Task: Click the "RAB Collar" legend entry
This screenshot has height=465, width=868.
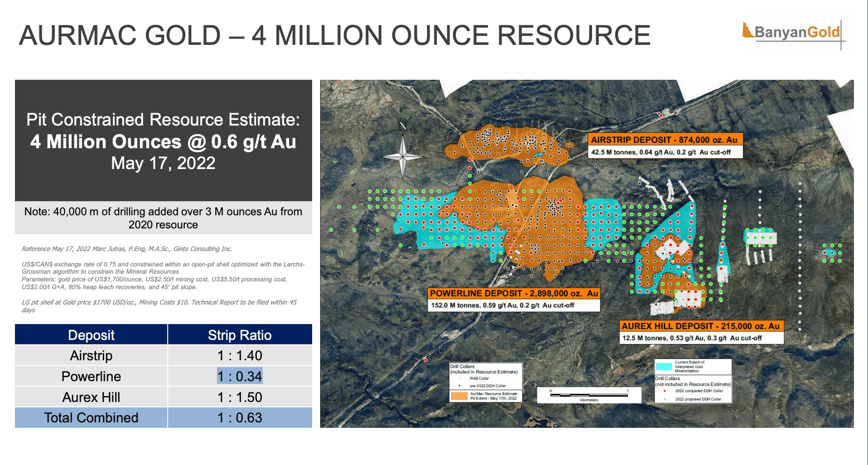Action: pos(479,378)
